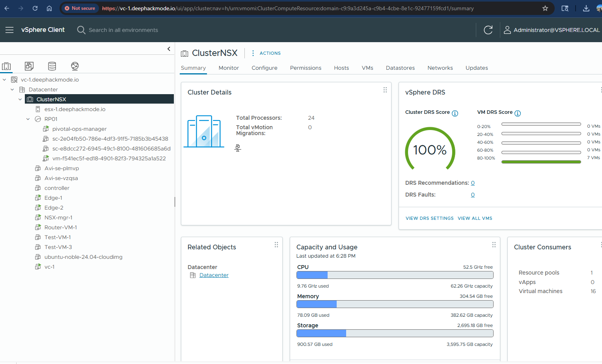
Task: Click the global refresh icon
Action: click(x=488, y=30)
